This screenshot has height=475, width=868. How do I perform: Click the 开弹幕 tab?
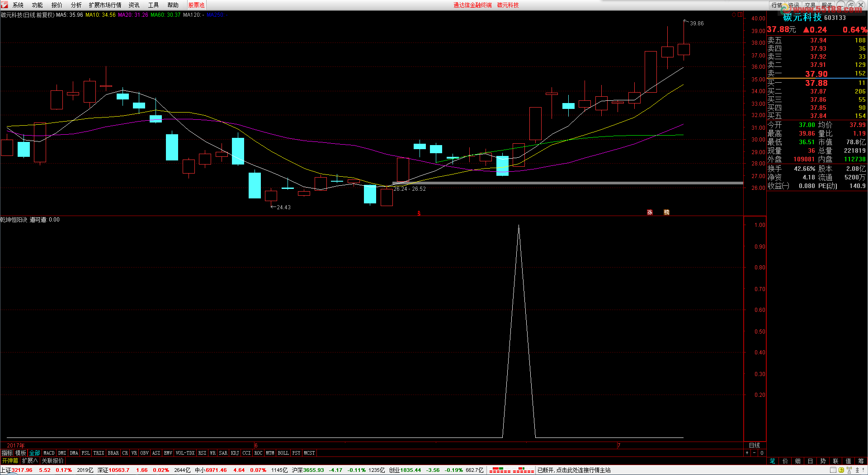tap(10, 461)
